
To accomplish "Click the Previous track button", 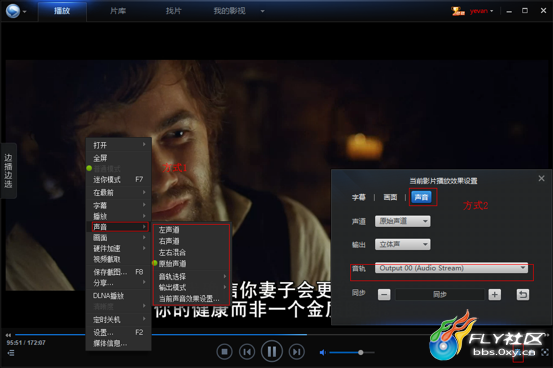I will (247, 351).
